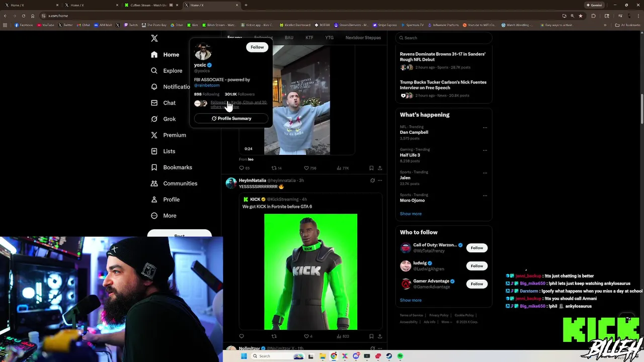Open the Explore page
644x362 pixels.
(167, 70)
